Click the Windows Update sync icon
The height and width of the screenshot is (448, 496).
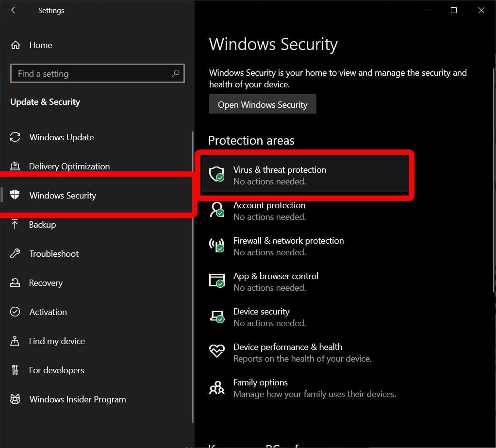pos(15,137)
